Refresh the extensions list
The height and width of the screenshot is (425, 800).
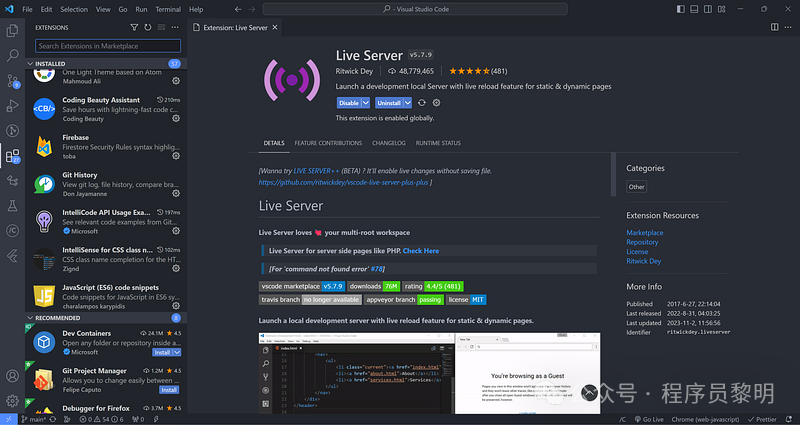coord(148,28)
